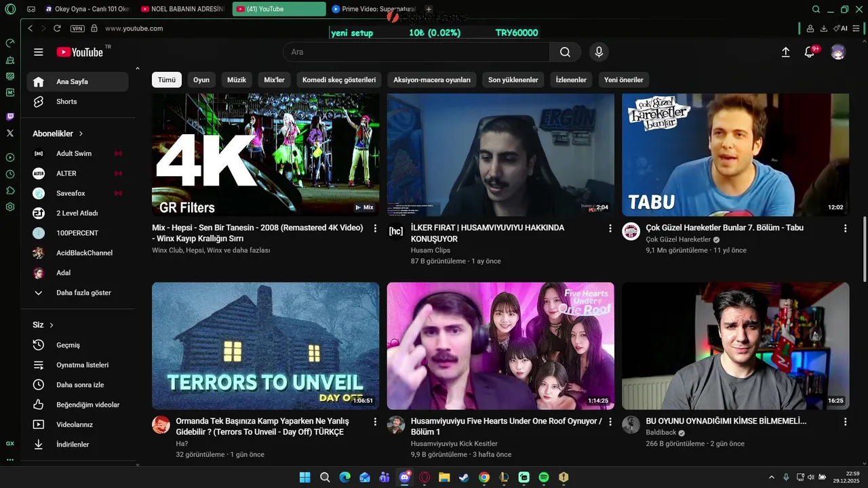Open the Opera GX main menu logo

click(x=10, y=9)
